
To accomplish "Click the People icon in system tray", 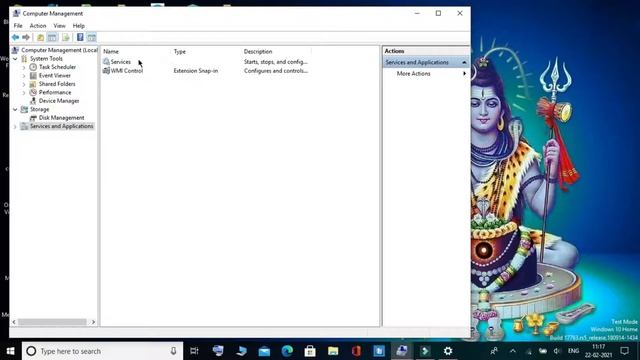I will pos(494,351).
